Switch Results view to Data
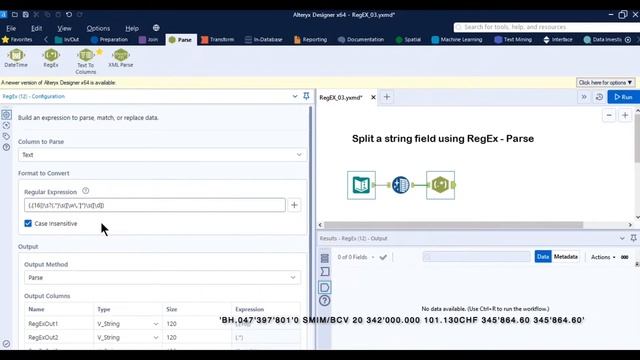The width and height of the screenshot is (640, 360). tap(543, 257)
